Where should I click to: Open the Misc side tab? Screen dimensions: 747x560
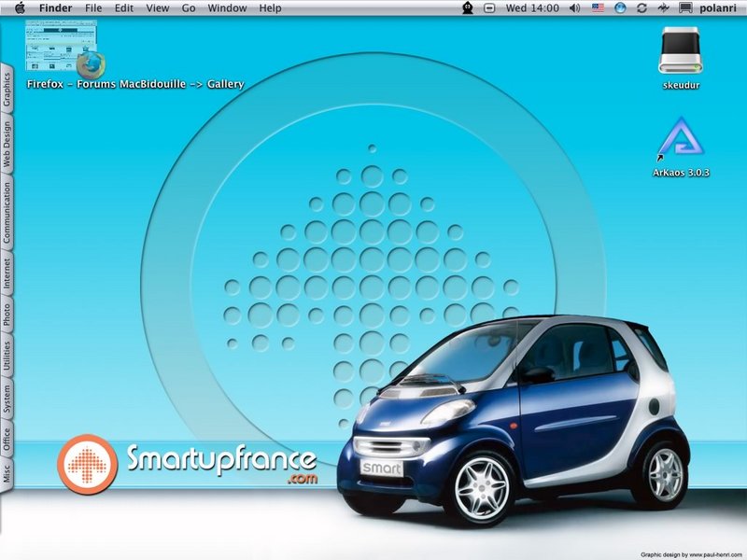click(7, 475)
